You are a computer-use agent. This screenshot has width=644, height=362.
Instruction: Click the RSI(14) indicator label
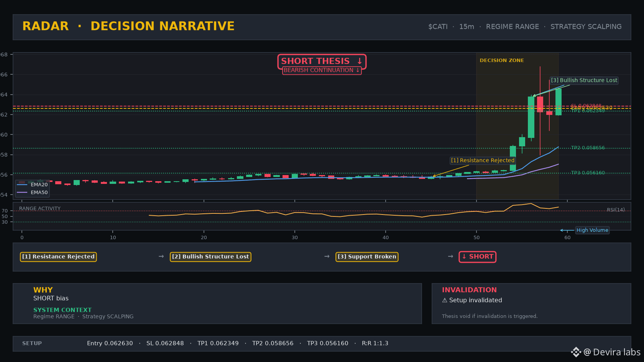(616, 210)
